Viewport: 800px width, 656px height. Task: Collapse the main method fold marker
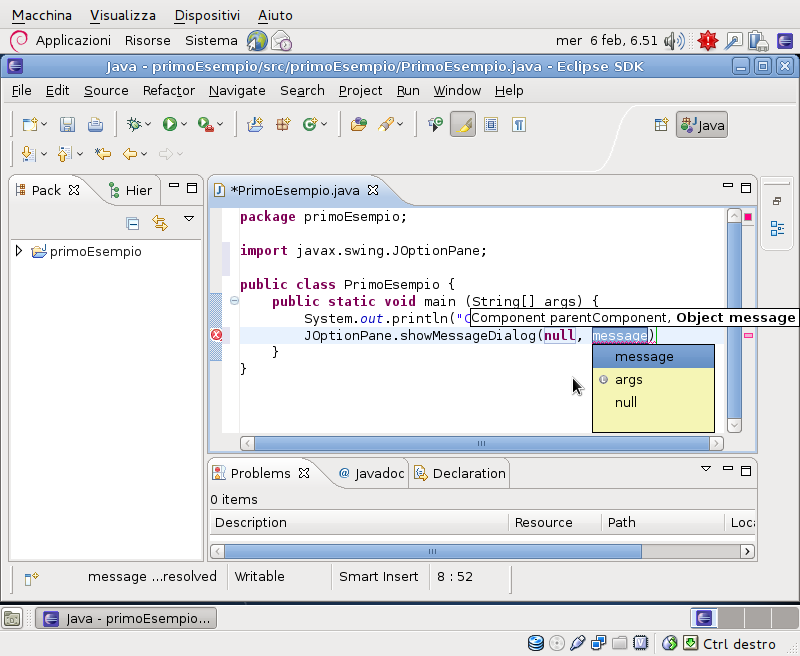tap(234, 300)
